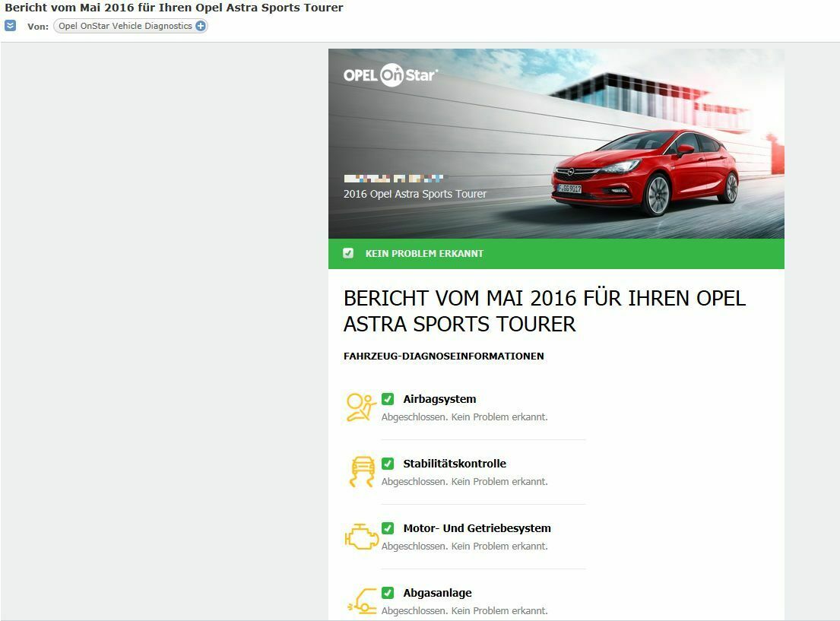The height and width of the screenshot is (621, 840).
Task: Click the Motor- Und Getriebesystem heading text
Action: [x=477, y=528]
